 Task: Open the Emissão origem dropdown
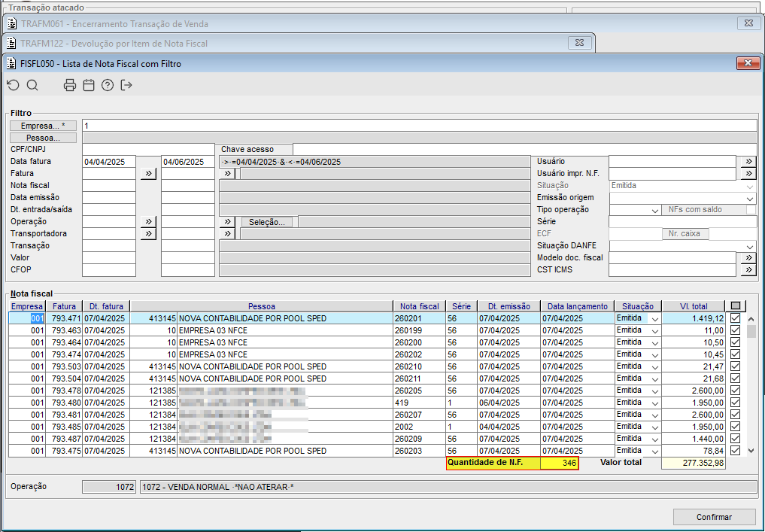pos(750,198)
